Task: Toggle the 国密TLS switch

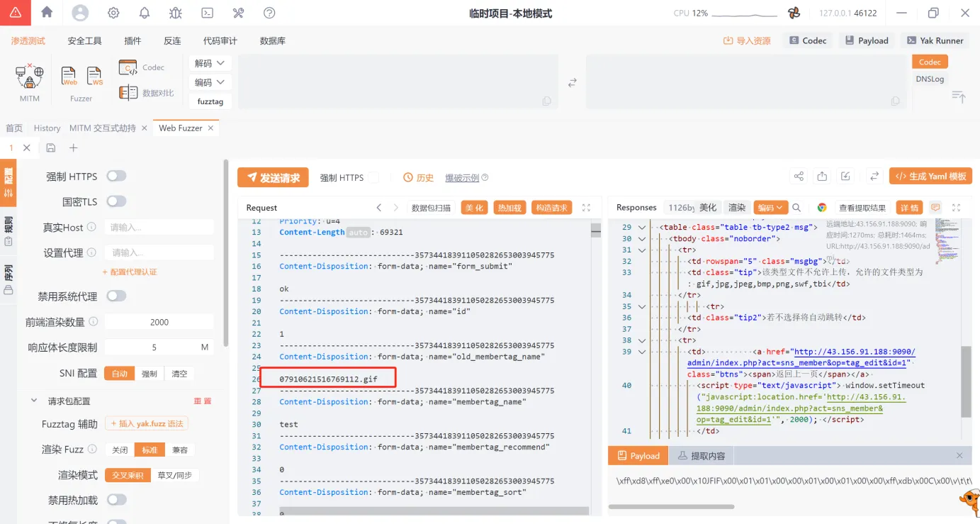Action: coord(116,201)
